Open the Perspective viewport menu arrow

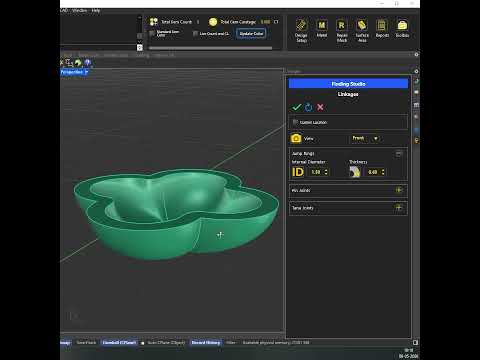[86, 72]
